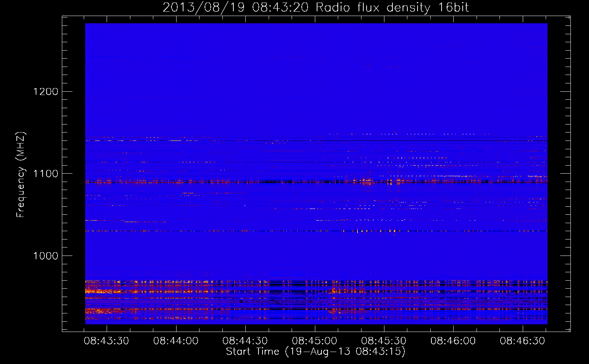Select the 08:46:00 time tick label
The width and height of the screenshot is (589, 364).
point(453,341)
